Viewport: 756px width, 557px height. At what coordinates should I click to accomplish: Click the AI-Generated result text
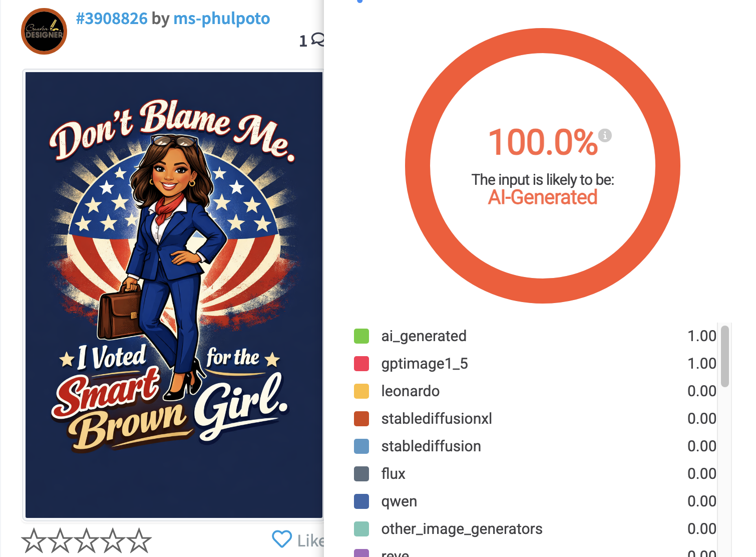click(x=543, y=197)
